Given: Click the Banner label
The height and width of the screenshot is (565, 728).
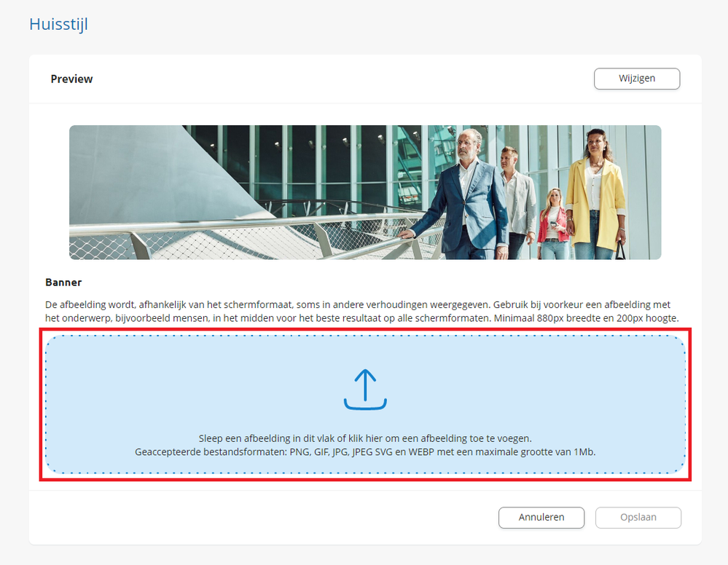Looking at the screenshot, I should tap(63, 282).
